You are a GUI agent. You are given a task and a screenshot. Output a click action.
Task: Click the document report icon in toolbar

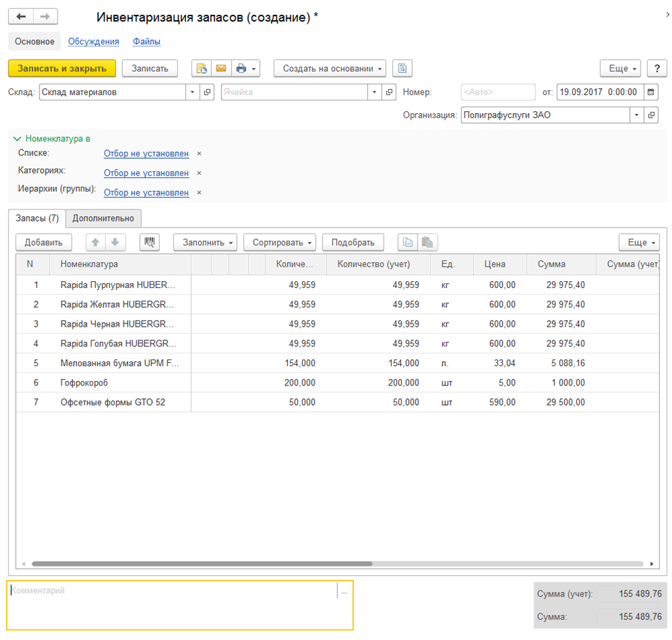402,68
